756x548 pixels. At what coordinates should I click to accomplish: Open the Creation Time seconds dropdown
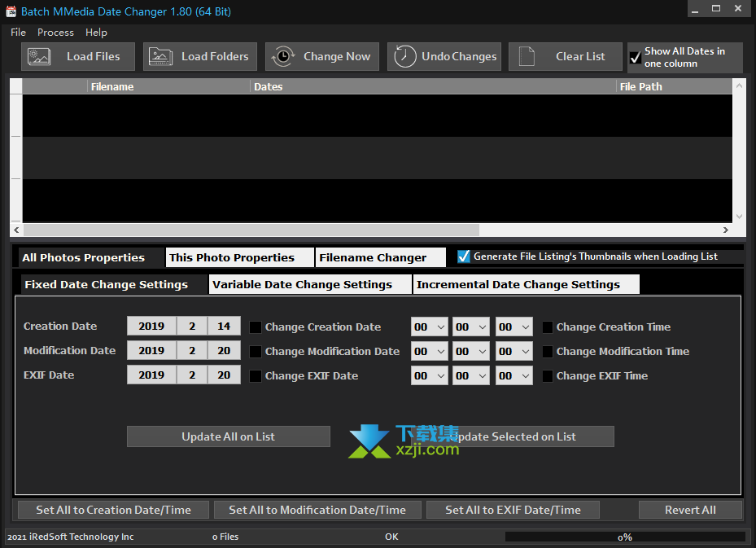[514, 327]
